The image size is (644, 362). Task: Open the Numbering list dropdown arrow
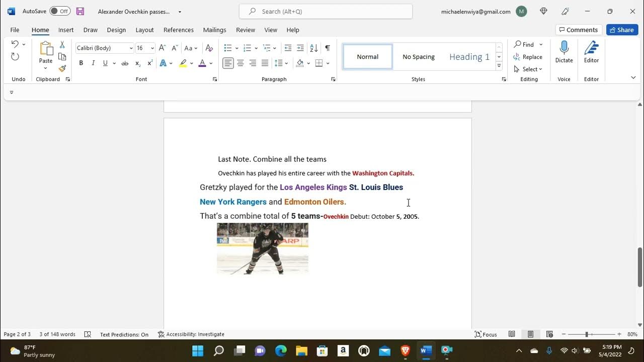coord(256,48)
